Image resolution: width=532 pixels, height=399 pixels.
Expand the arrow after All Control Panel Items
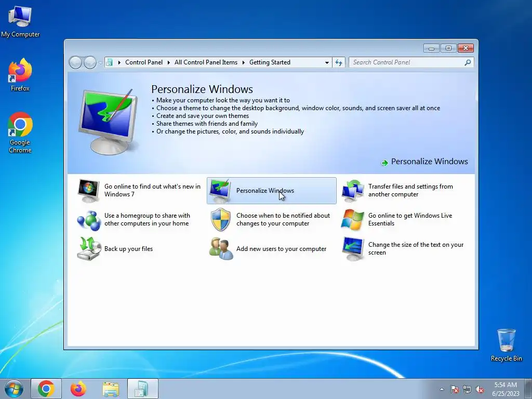point(244,62)
